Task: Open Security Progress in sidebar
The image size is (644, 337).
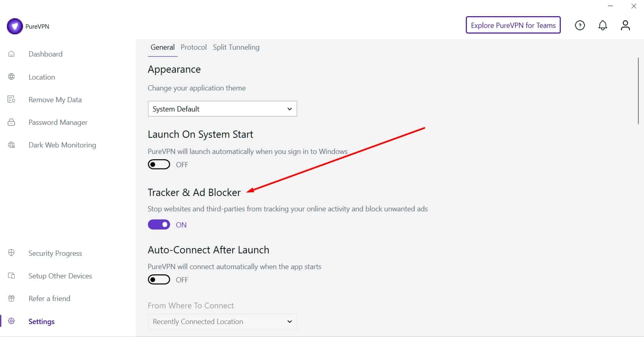Action: click(55, 253)
